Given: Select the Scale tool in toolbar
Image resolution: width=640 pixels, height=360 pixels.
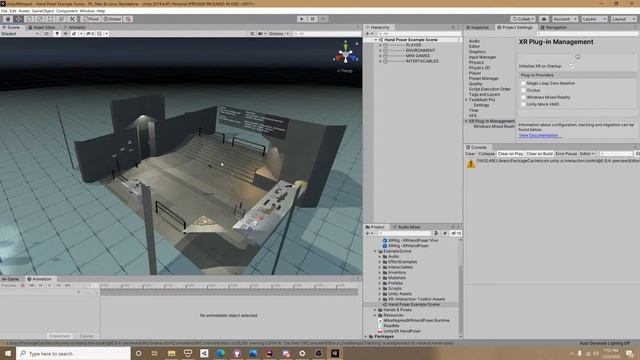Looking at the screenshot, I should click(40, 19).
